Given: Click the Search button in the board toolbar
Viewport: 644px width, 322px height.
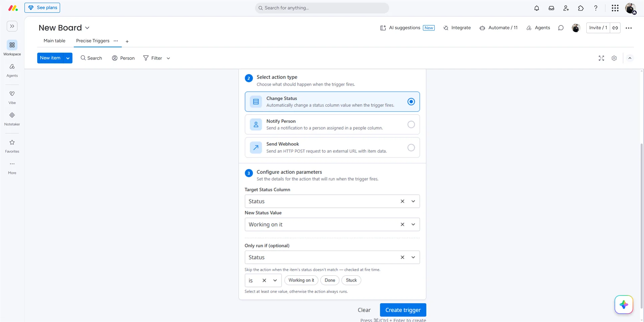Looking at the screenshot, I should (x=91, y=58).
